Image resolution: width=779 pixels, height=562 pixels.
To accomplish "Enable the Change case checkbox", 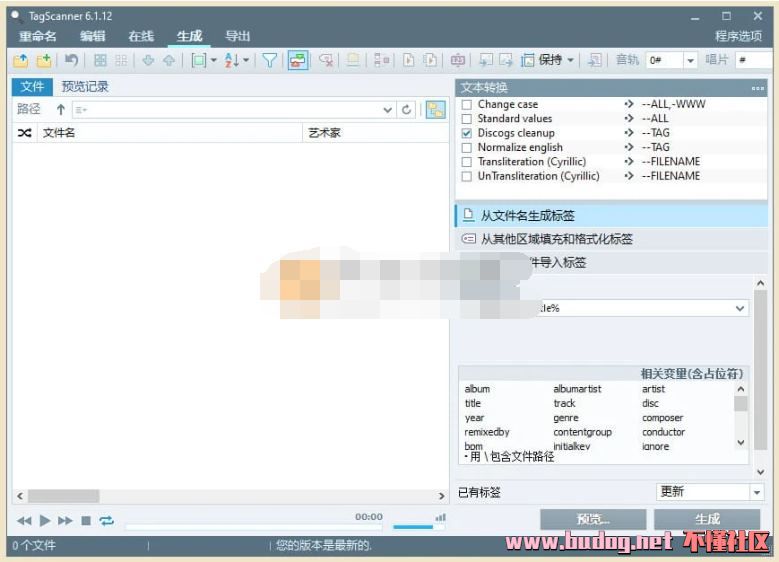I will 467,105.
